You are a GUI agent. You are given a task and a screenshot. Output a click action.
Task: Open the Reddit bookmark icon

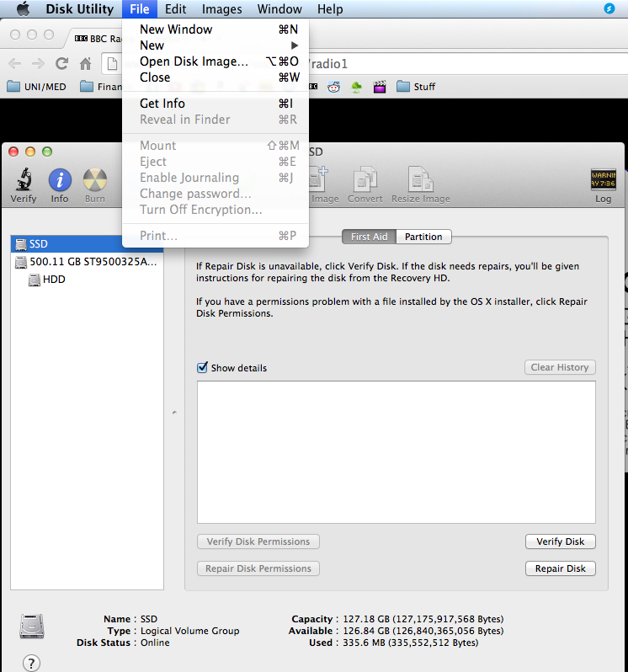(x=333, y=87)
